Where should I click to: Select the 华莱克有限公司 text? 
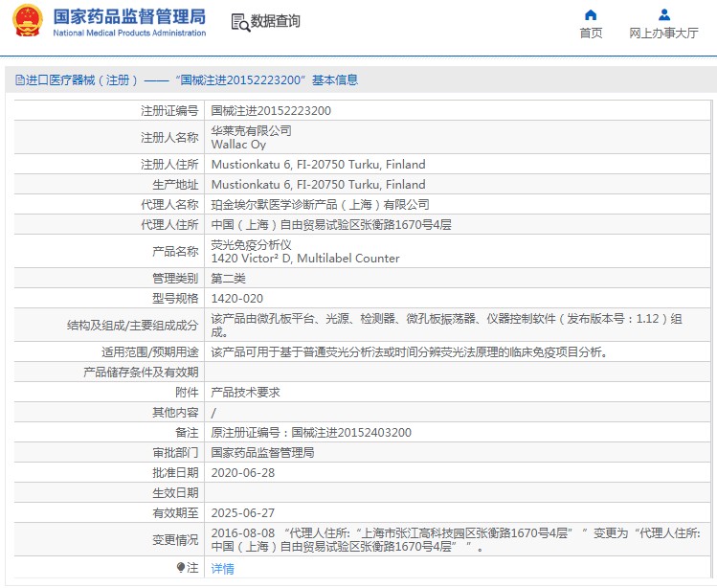[x=251, y=131]
